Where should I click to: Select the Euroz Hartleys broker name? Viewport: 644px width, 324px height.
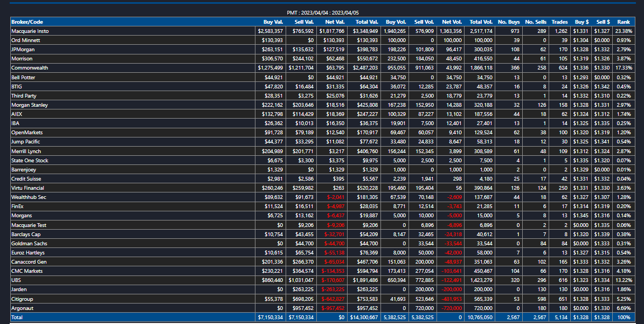(28, 253)
